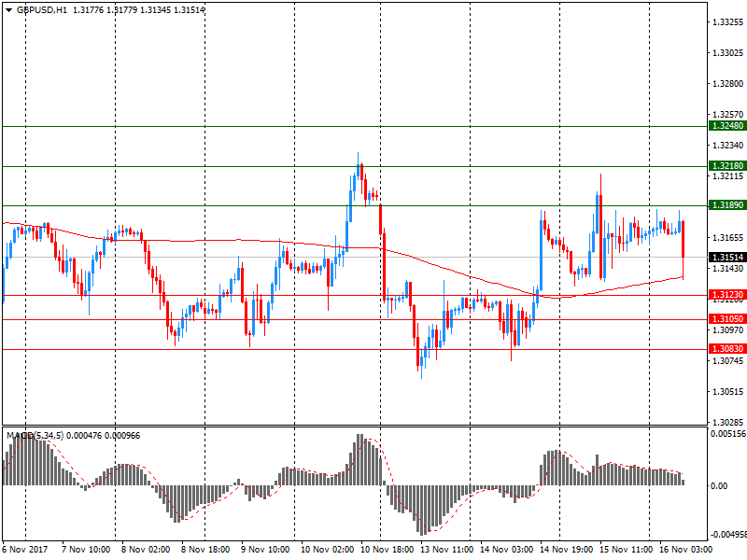Click the 14 Nov 03:00 time axis label
The width and height of the screenshot is (747, 560).
506,550
